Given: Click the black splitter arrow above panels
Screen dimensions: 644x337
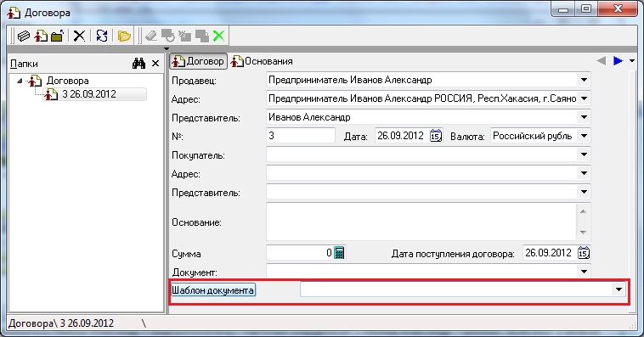Looking at the screenshot, I should (x=167, y=49).
